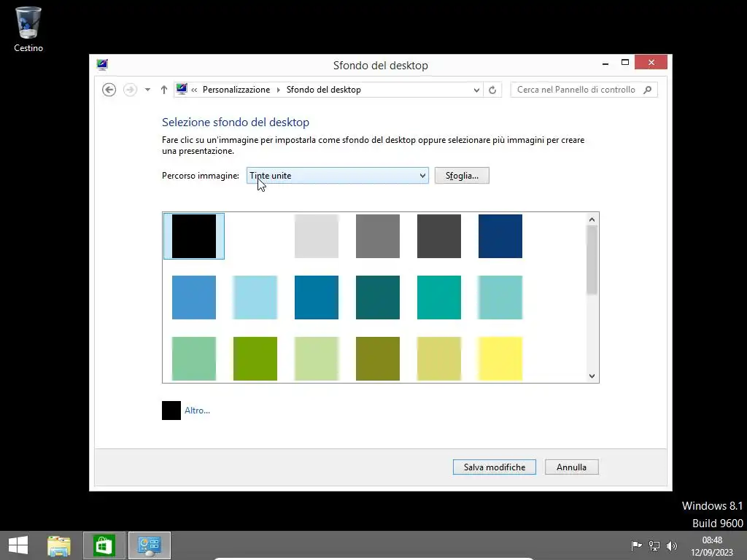
Task: Select the deep cerulean blue swatch
Action: click(x=317, y=297)
